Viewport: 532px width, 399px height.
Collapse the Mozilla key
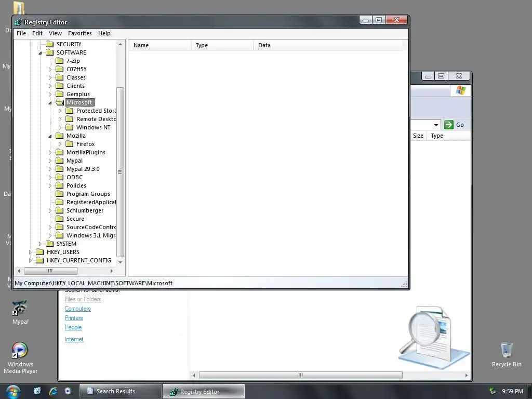pos(50,136)
